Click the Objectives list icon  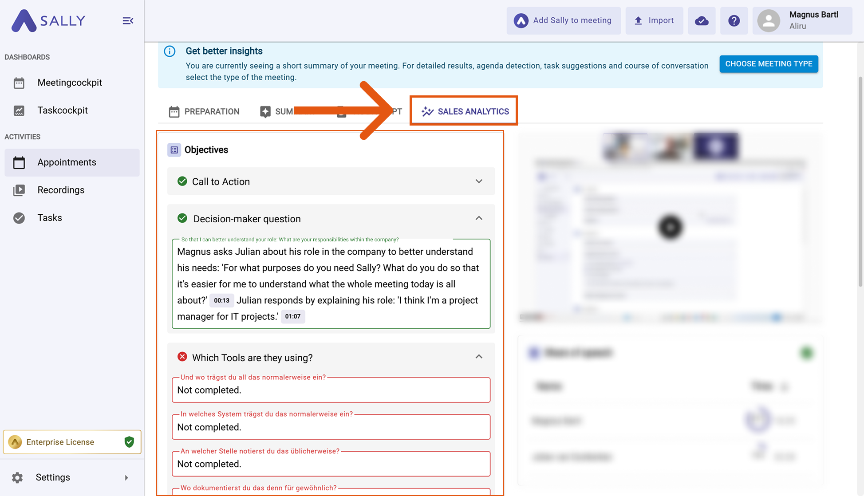[174, 150]
